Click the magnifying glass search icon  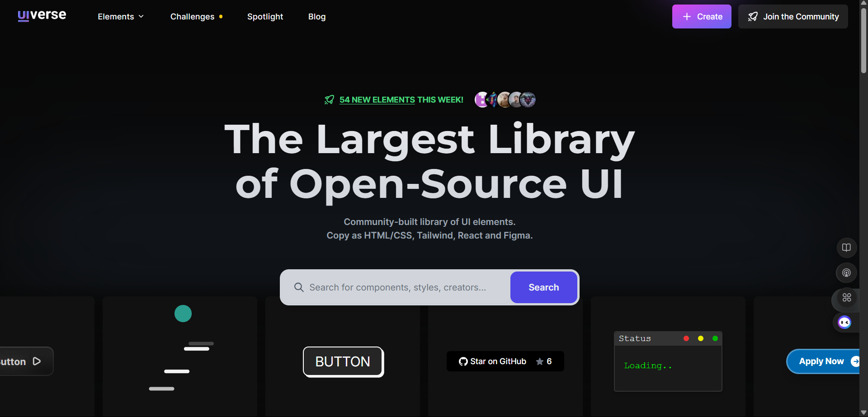[x=299, y=287]
